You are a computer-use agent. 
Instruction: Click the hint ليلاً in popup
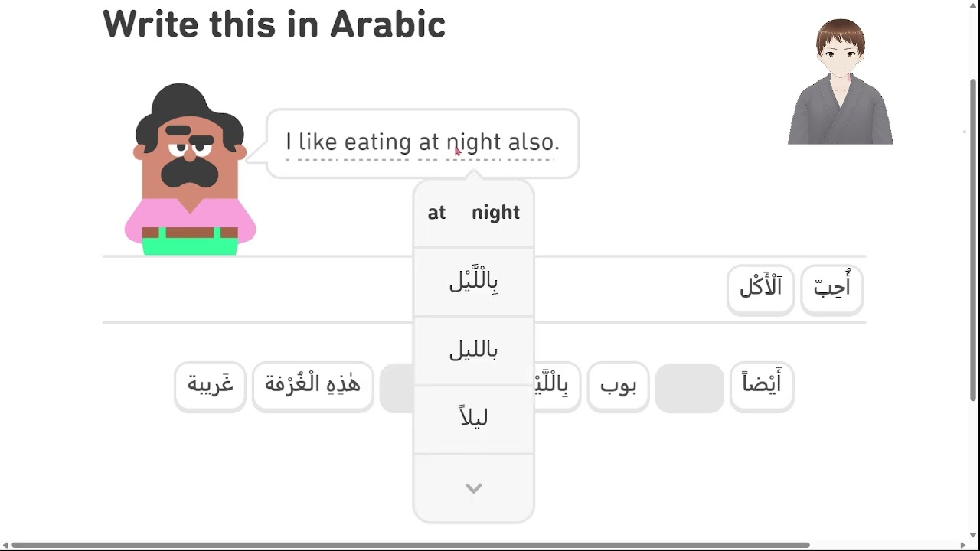[473, 419]
